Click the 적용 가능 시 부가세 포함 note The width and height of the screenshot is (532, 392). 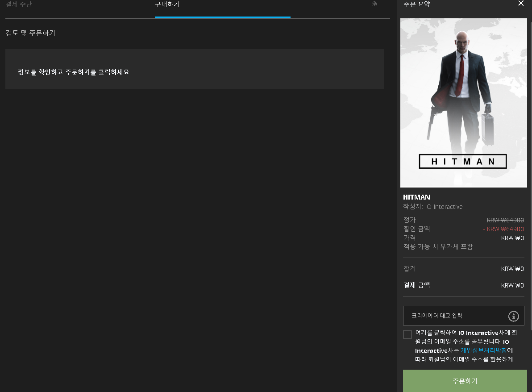tap(438, 246)
